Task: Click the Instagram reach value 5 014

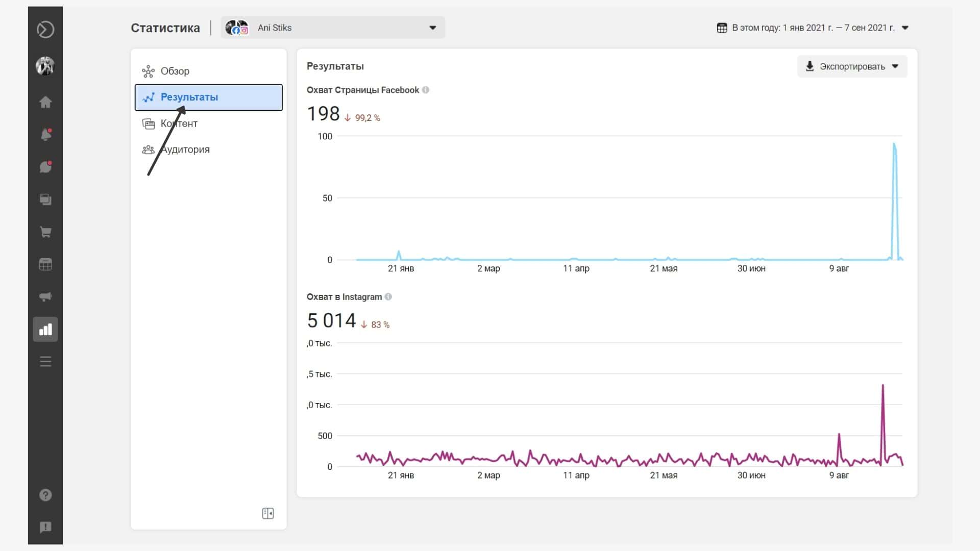Action: coord(332,320)
